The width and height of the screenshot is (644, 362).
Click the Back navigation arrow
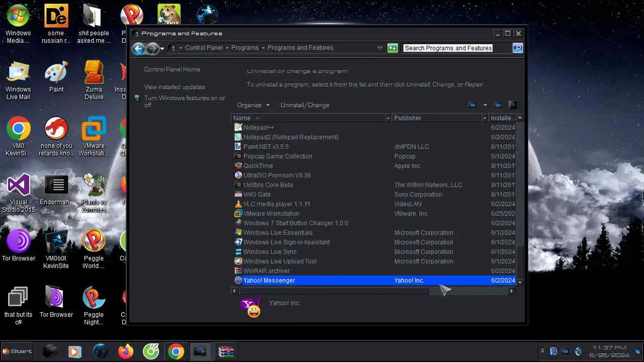click(x=138, y=48)
